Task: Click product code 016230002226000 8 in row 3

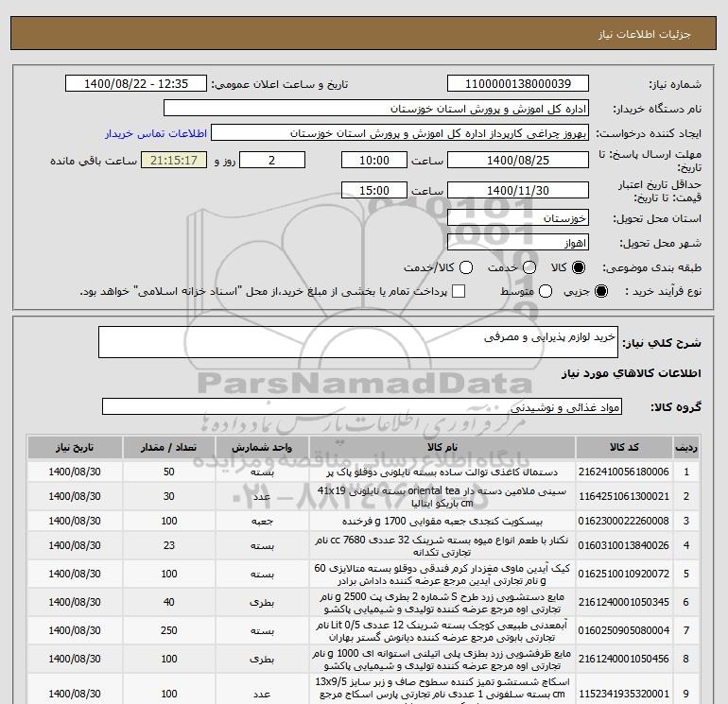Action: pos(624,522)
